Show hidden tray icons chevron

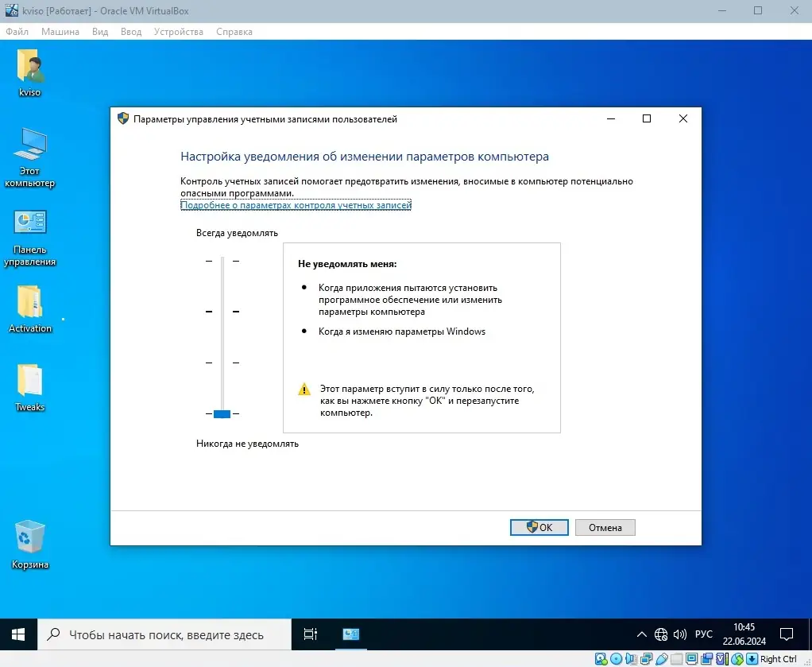642,634
